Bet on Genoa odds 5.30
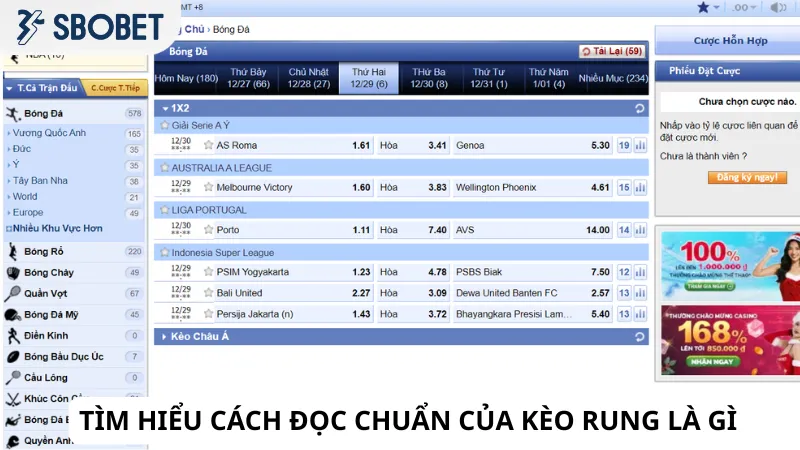 tap(600, 145)
